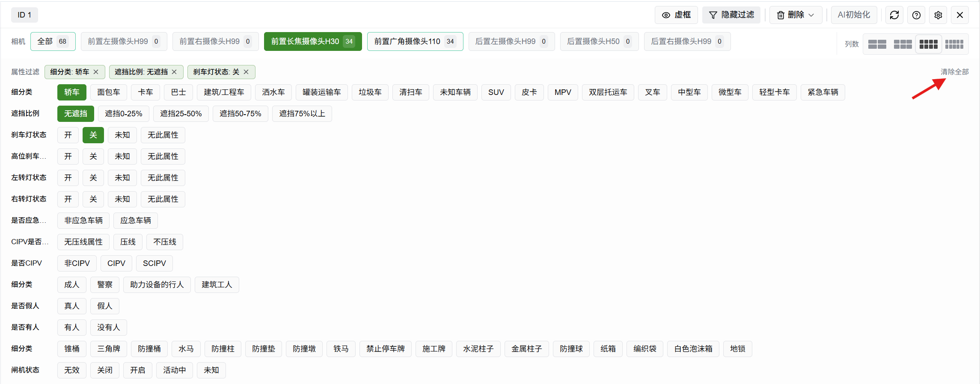Select three-column layout icon
The image size is (980, 384).
[x=903, y=44]
